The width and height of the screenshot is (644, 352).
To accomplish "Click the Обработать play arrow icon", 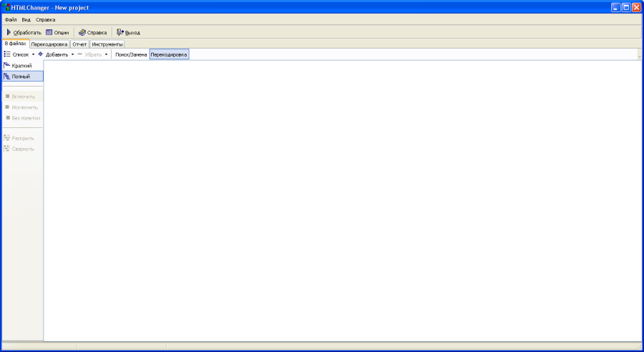I will tap(9, 32).
